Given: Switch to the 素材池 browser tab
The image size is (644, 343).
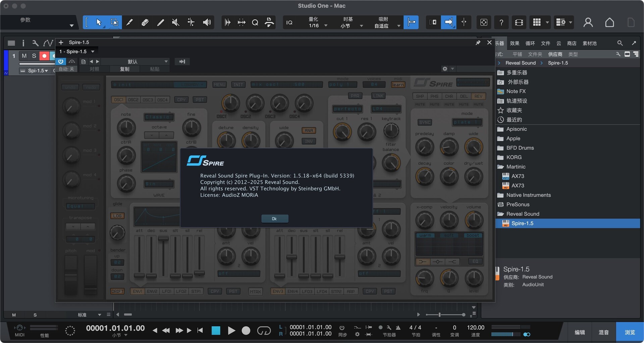Looking at the screenshot, I should [x=590, y=43].
